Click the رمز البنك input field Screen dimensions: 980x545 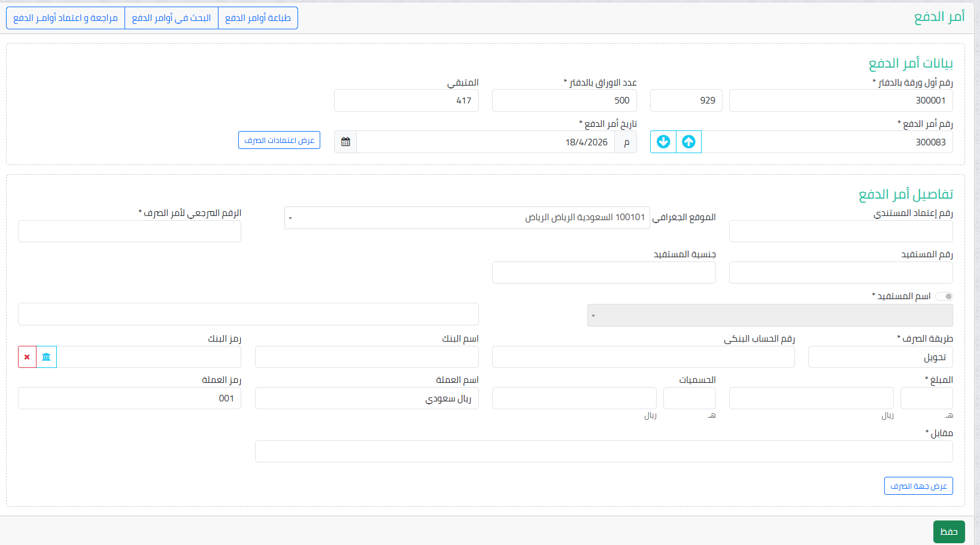[149, 357]
